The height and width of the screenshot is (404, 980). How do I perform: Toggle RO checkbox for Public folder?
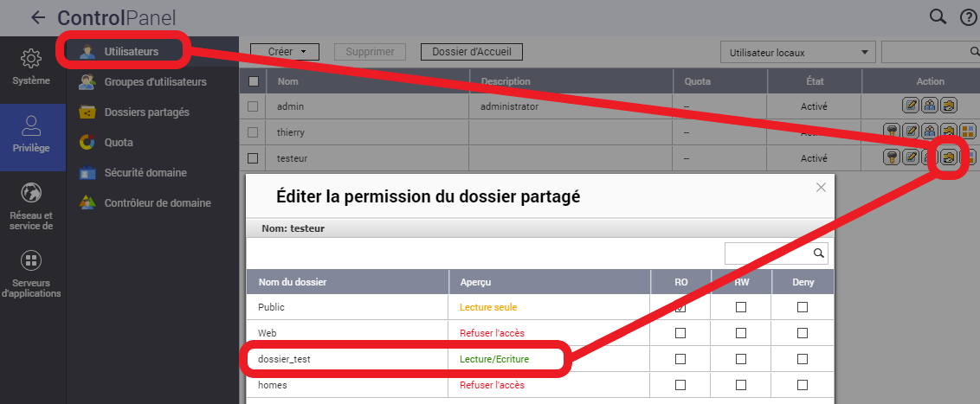pyautogui.click(x=680, y=307)
